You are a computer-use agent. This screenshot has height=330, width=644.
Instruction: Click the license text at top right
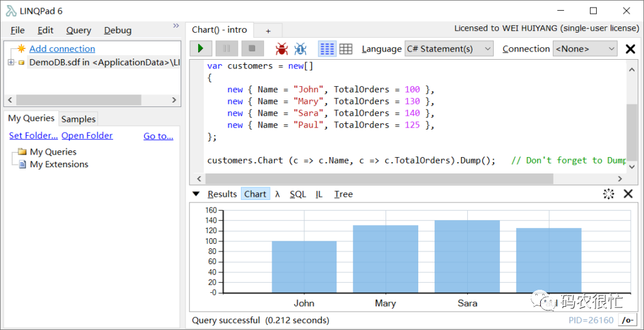pos(547,28)
